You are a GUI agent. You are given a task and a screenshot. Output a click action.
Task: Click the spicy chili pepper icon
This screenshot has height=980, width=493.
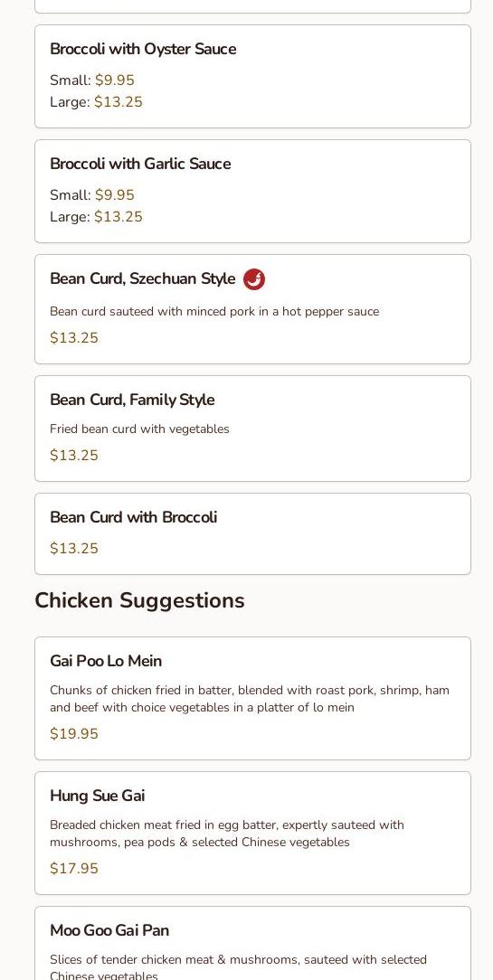pos(254,279)
